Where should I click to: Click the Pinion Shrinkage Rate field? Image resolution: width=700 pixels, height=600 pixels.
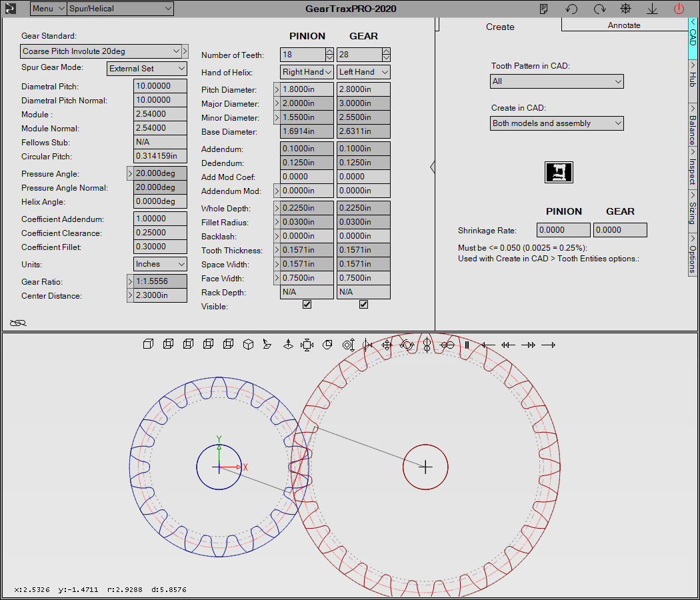coord(563,230)
